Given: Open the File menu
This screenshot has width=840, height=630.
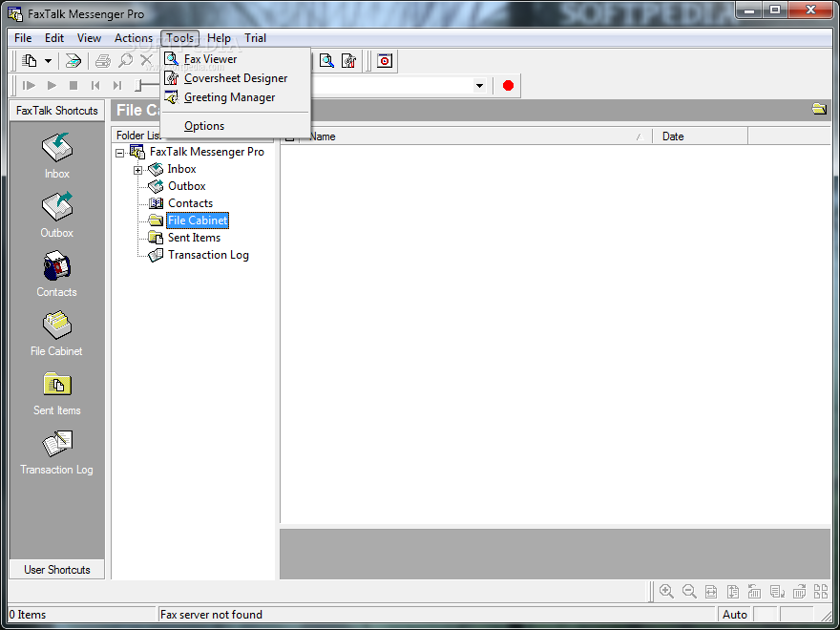Looking at the screenshot, I should 23,38.
